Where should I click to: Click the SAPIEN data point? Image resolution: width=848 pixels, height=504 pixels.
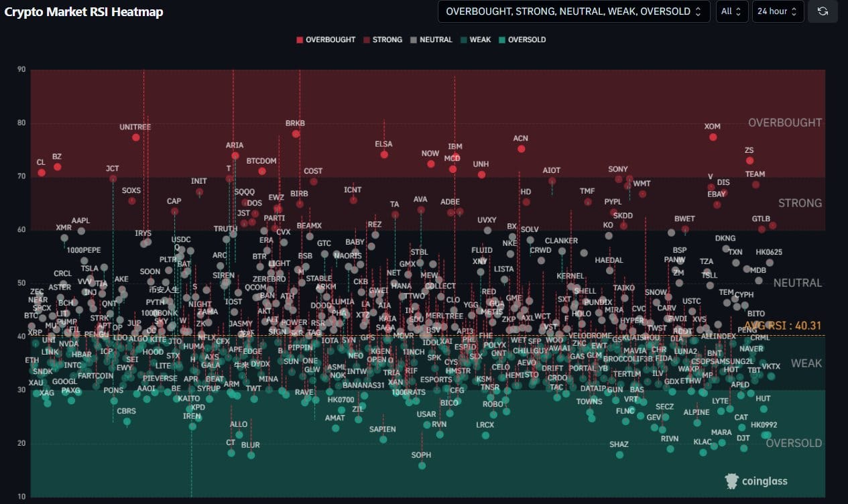click(383, 440)
